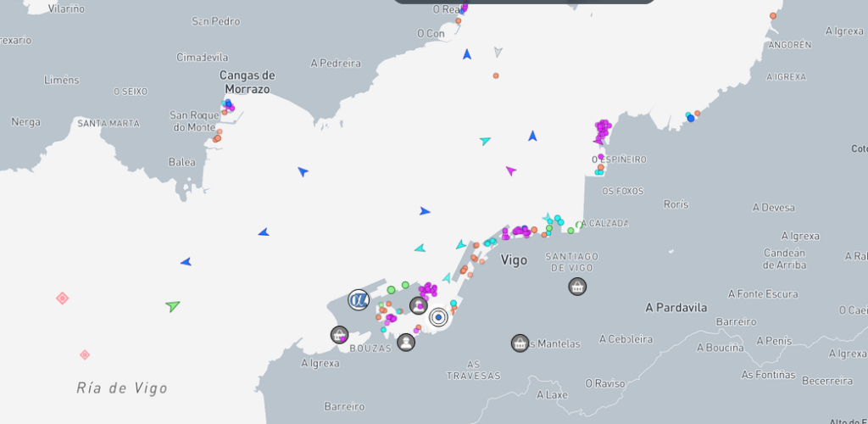Click the cyan dots below the O ESPIÑEIRO label

[598, 172]
